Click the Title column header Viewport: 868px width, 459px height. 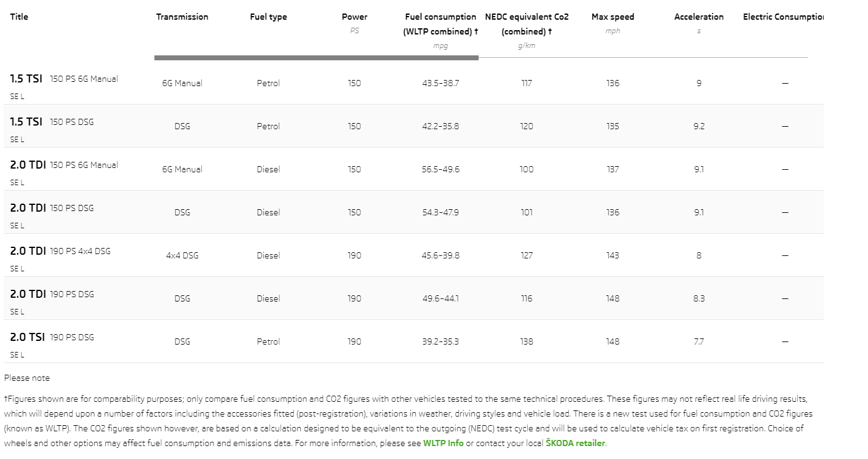19,17
